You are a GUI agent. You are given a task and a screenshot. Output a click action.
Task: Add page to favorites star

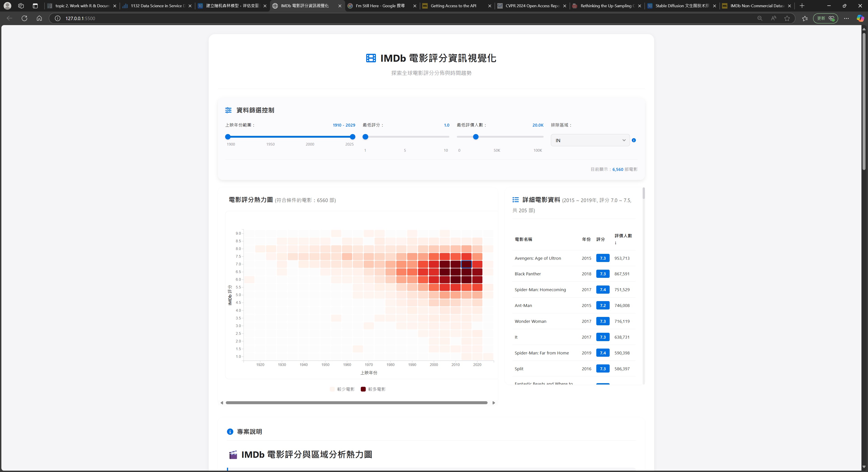787,18
